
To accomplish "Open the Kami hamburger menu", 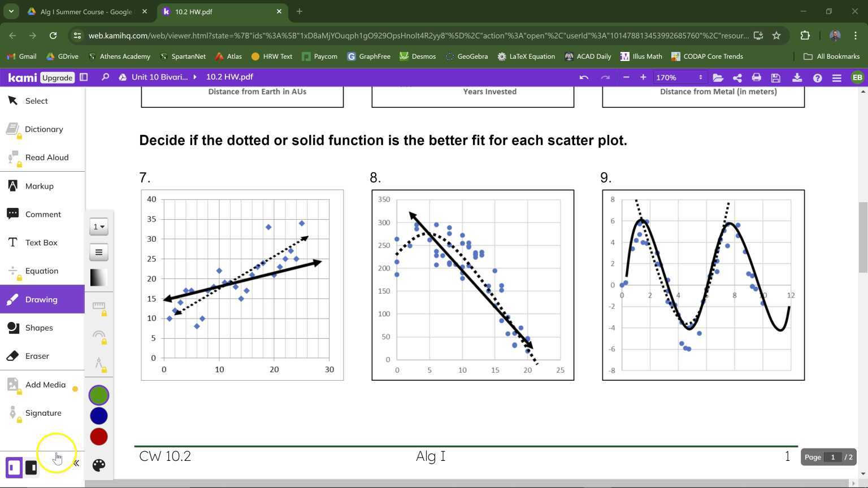I will (x=836, y=77).
